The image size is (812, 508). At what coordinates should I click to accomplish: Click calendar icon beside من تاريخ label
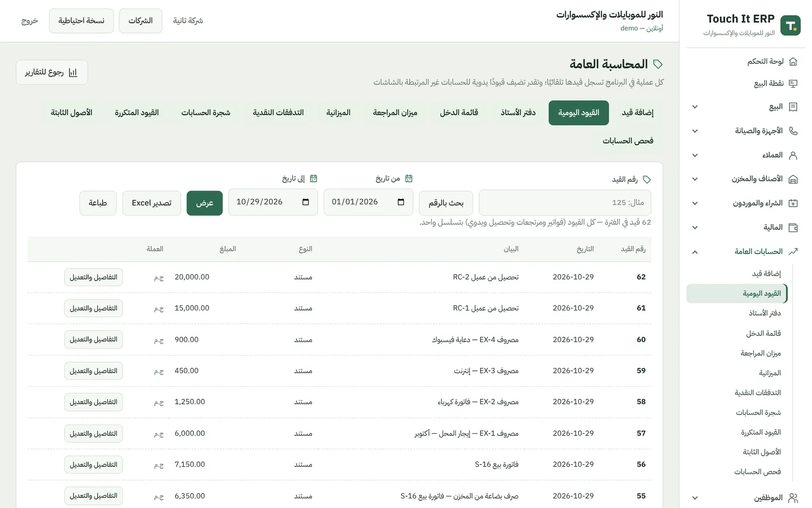409,178
